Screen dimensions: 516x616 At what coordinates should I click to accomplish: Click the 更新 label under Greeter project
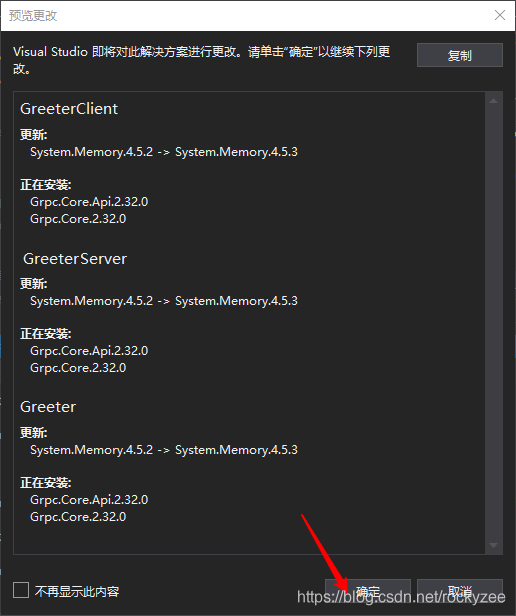coord(34,433)
